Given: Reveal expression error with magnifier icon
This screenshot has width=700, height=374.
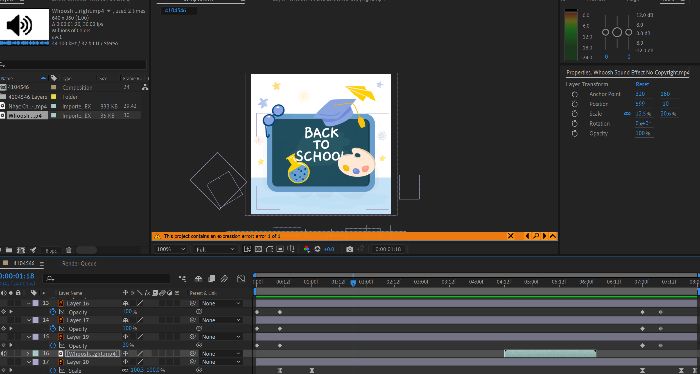Looking at the screenshot, I should click(x=536, y=236).
